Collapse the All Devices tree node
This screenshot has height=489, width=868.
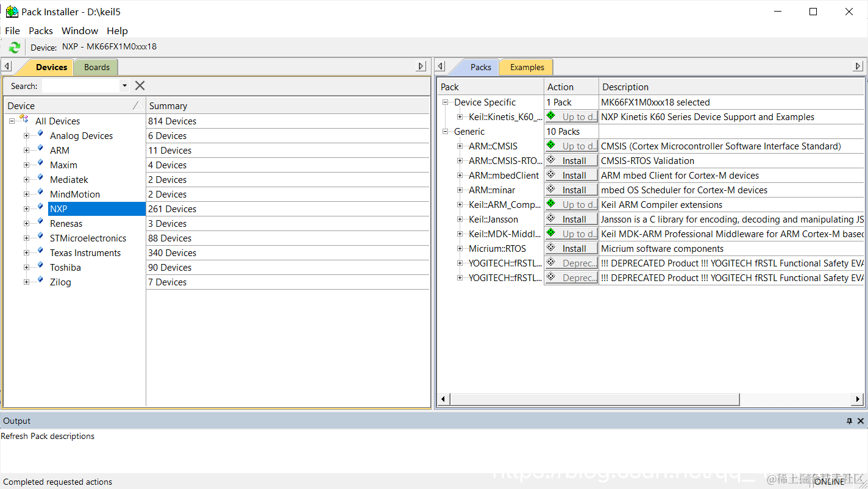pos(12,121)
